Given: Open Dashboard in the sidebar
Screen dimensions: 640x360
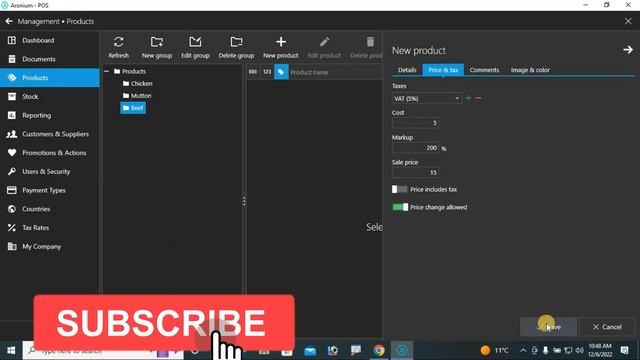Looking at the screenshot, I should point(49,40).
